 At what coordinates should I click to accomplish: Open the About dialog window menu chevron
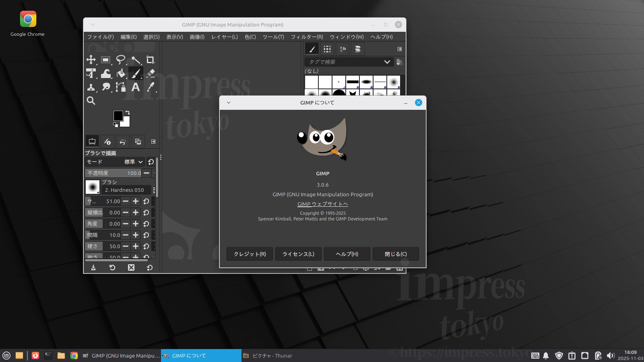click(x=229, y=103)
